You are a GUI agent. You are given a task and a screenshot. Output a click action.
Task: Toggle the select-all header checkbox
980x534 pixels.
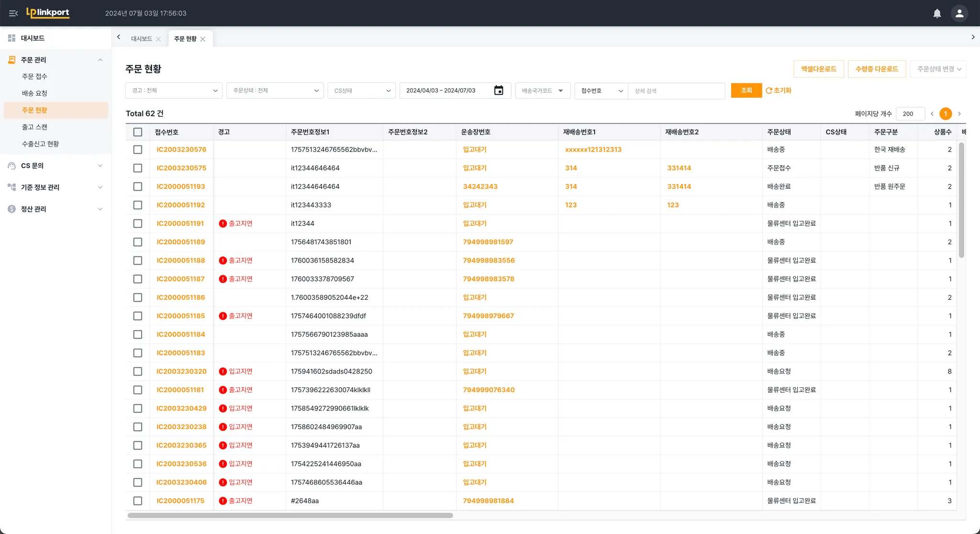click(x=138, y=132)
